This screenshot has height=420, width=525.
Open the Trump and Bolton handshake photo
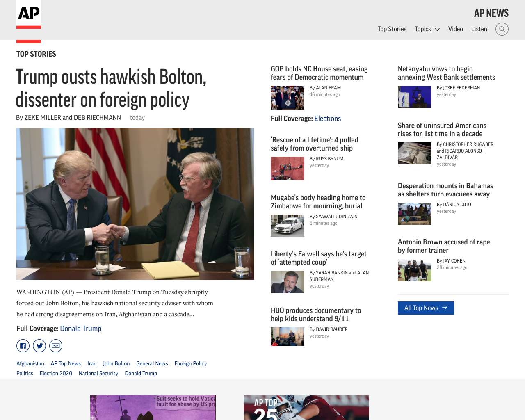point(135,204)
